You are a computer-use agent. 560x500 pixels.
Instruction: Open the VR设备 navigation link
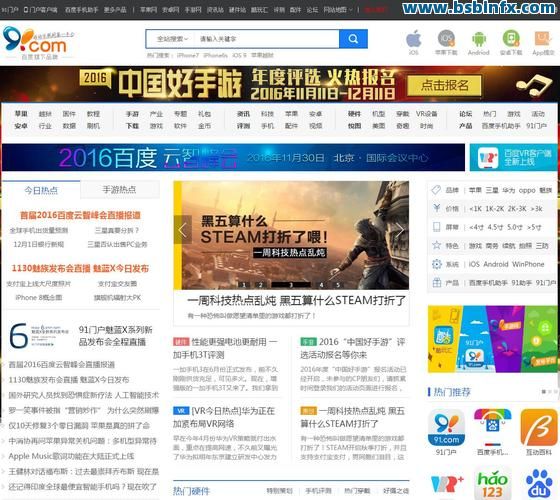pos(426,114)
